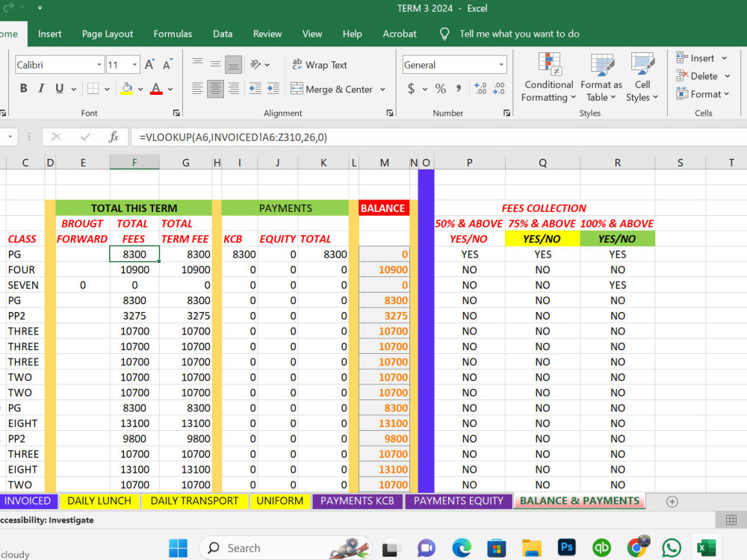Open WhatsApp from taskbar
747x560 pixels.
(671, 548)
